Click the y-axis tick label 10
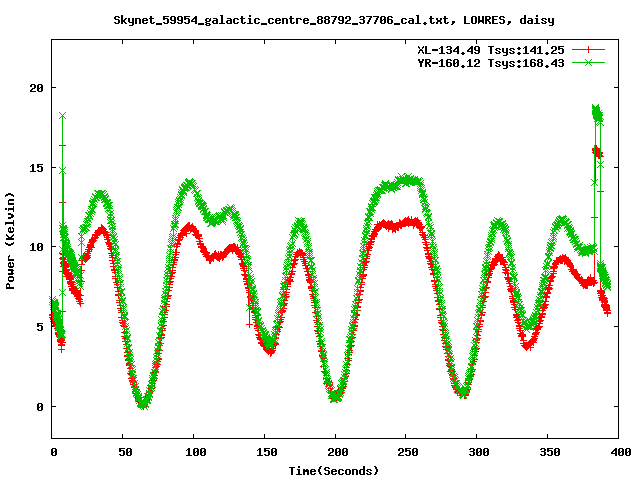 pos(36,247)
